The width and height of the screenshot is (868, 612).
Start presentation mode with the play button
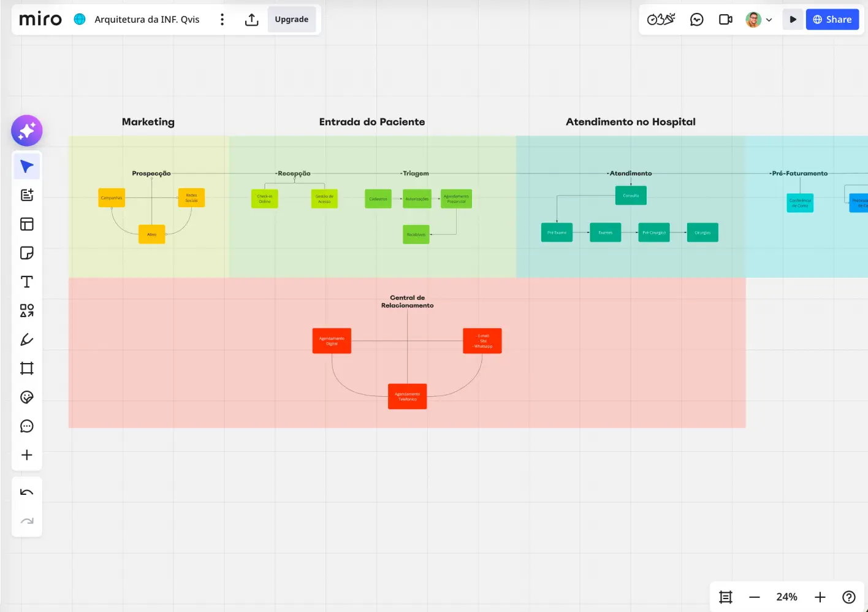point(793,20)
